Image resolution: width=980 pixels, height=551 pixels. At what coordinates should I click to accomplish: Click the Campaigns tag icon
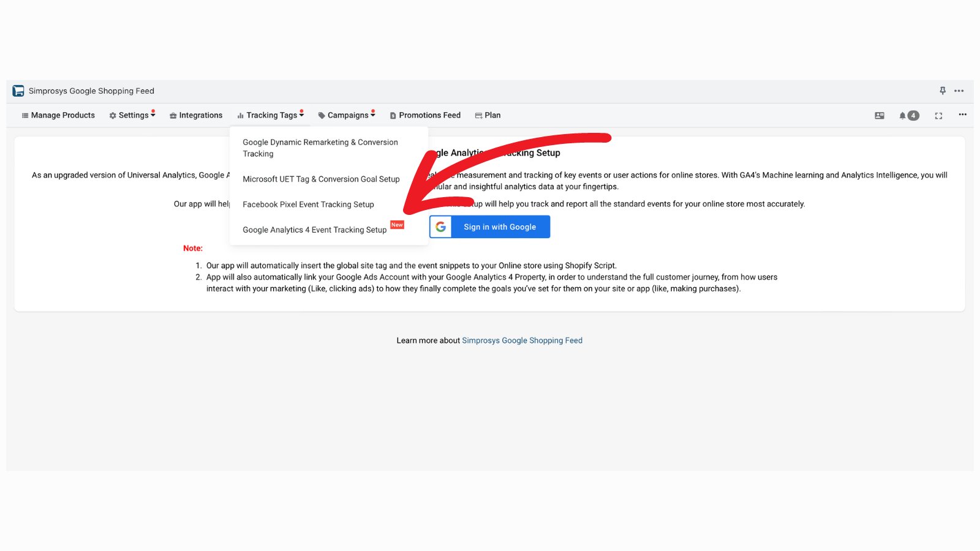[321, 115]
